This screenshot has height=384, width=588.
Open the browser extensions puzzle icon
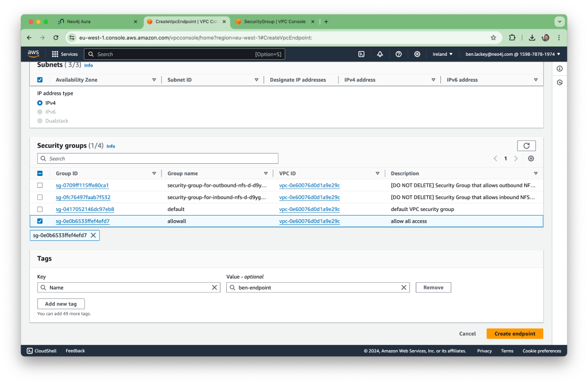[512, 37]
